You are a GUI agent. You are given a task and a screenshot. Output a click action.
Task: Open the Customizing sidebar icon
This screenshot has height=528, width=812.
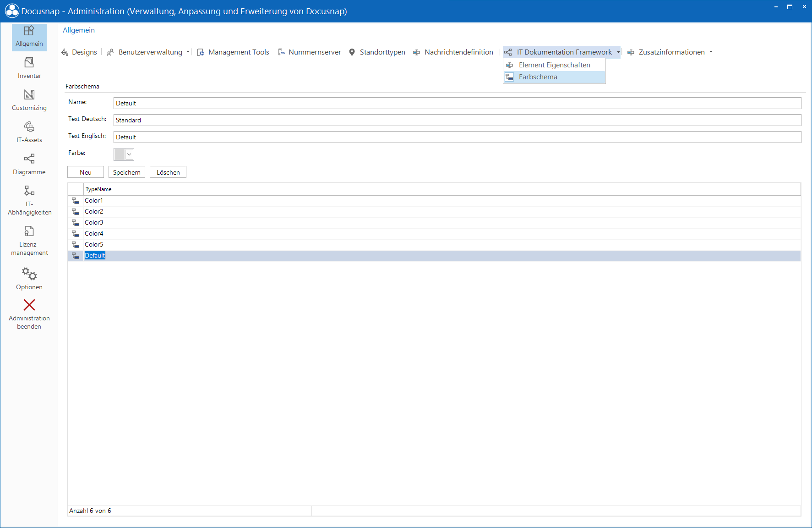[29, 94]
